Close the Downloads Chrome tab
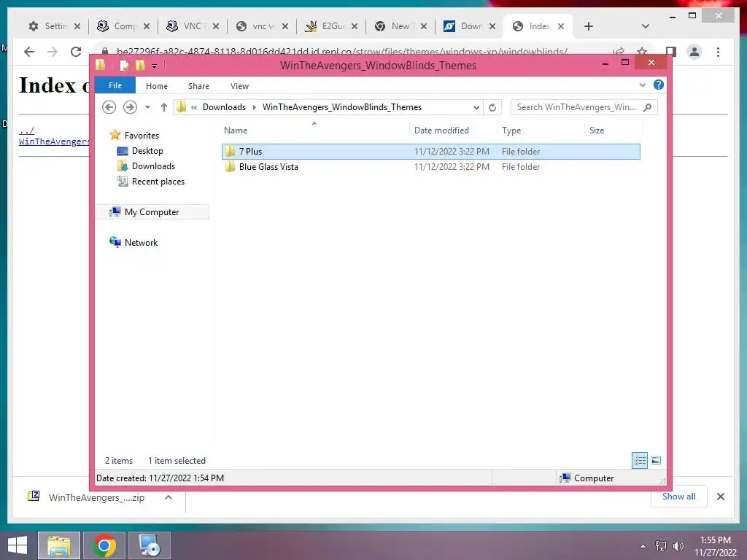The image size is (747, 560). tap(492, 26)
